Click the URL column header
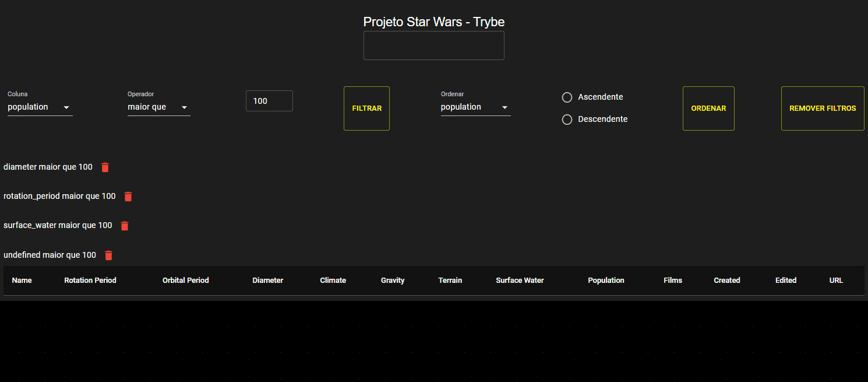 point(836,281)
